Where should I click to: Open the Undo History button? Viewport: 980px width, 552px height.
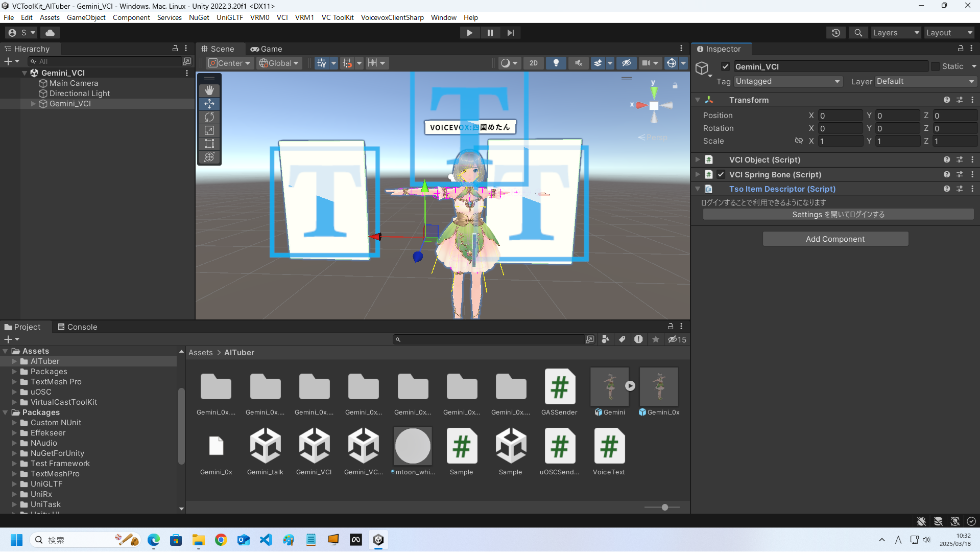coord(835,33)
